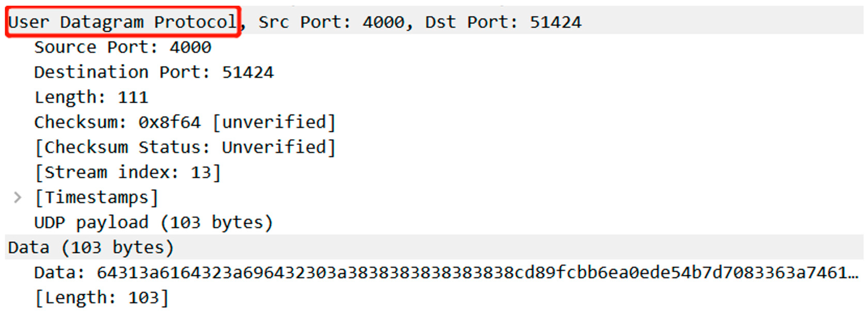This screenshot has height=314, width=868.
Task: Select the highlighted User Datagram Protocol label
Action: [x=122, y=22]
